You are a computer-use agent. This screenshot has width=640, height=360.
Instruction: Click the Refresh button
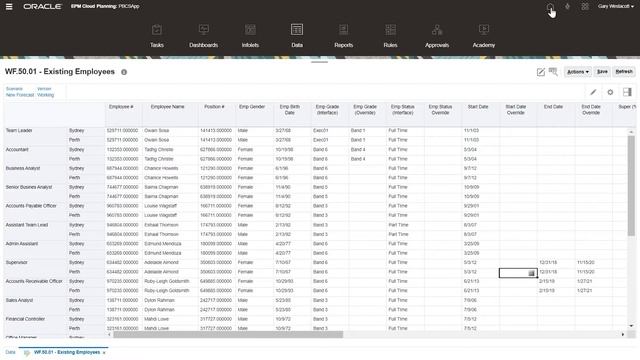pos(624,71)
